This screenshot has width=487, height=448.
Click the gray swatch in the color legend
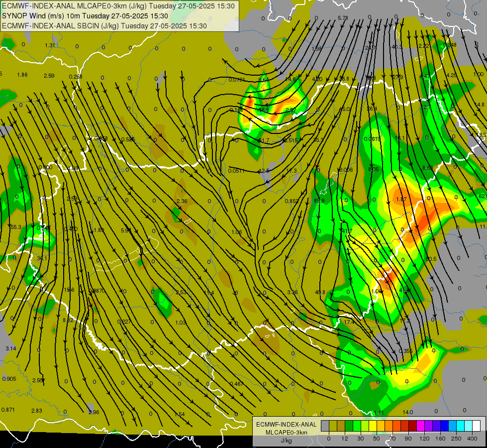[325, 426]
